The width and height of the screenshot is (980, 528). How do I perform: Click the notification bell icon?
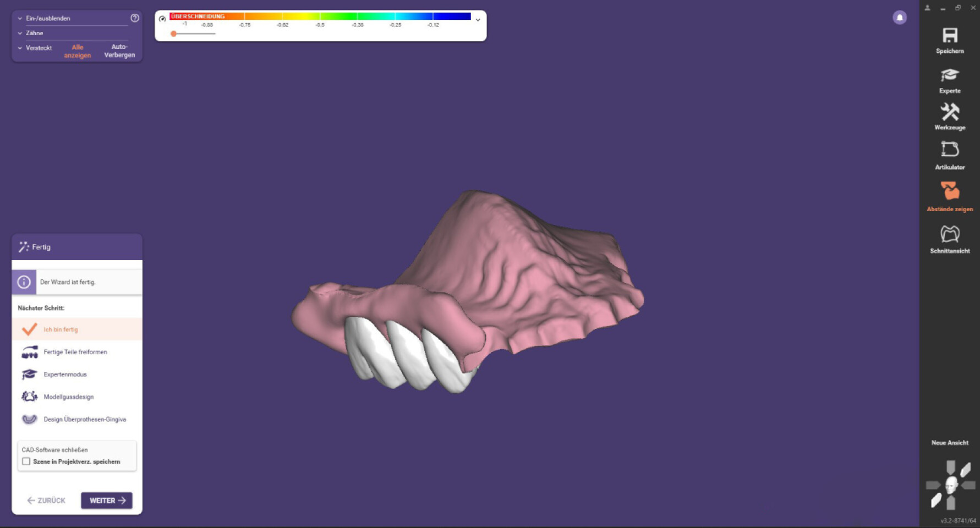point(900,18)
